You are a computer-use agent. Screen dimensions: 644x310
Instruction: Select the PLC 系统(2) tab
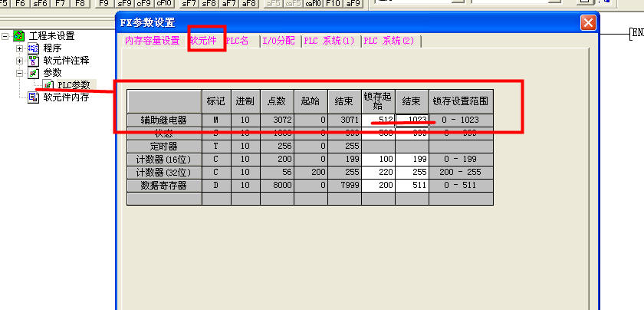tap(389, 41)
